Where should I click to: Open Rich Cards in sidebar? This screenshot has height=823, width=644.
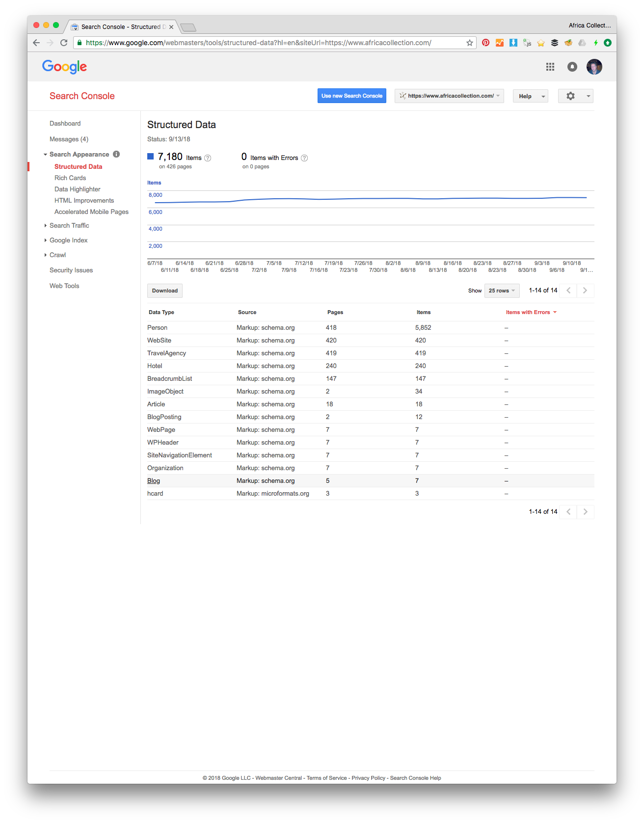(70, 178)
